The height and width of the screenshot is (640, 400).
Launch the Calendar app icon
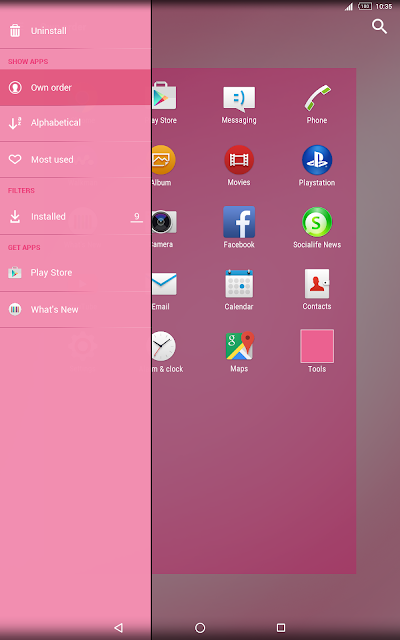[x=239, y=284]
